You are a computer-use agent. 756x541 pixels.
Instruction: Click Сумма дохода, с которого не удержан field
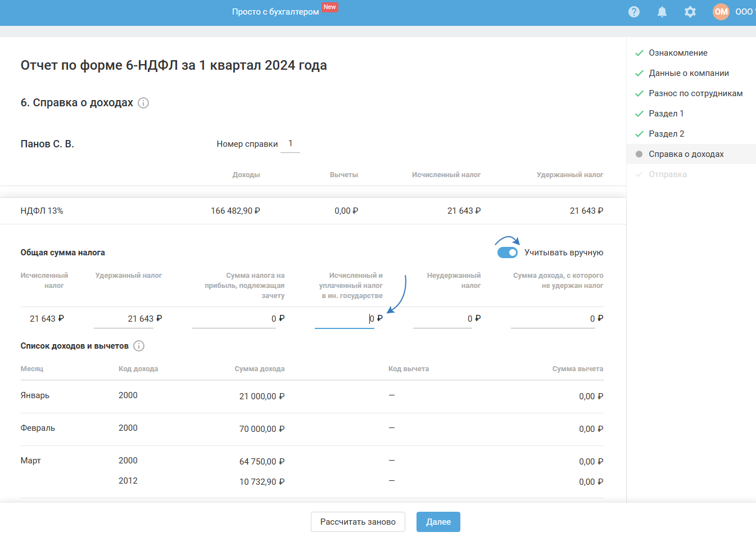[553, 319]
